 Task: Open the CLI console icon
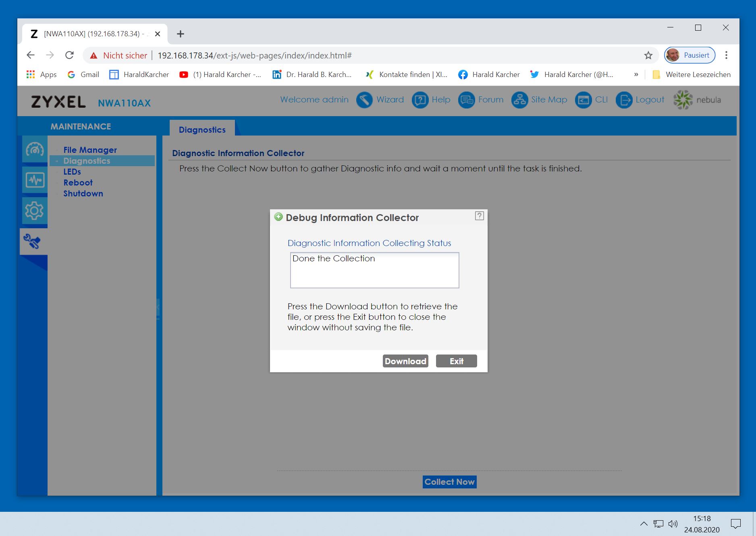(x=584, y=100)
